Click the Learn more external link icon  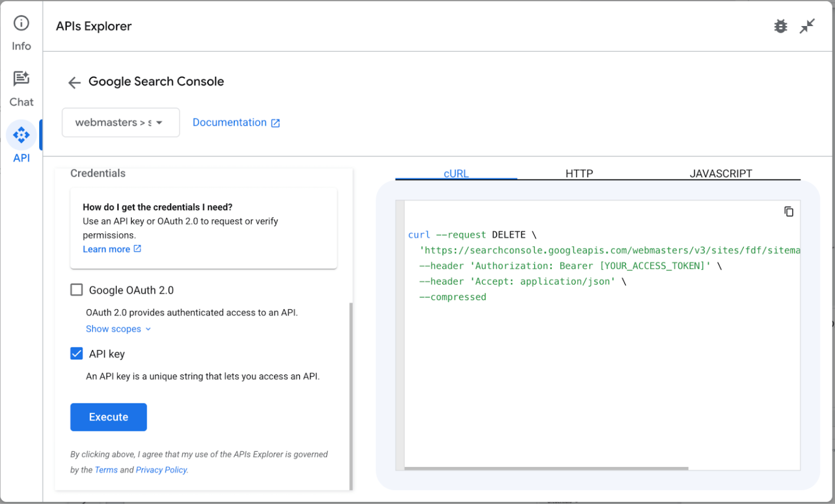[x=138, y=248]
